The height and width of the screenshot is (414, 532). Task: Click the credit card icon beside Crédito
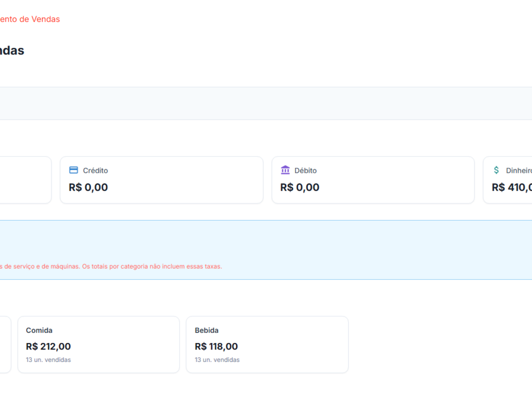[x=74, y=170]
